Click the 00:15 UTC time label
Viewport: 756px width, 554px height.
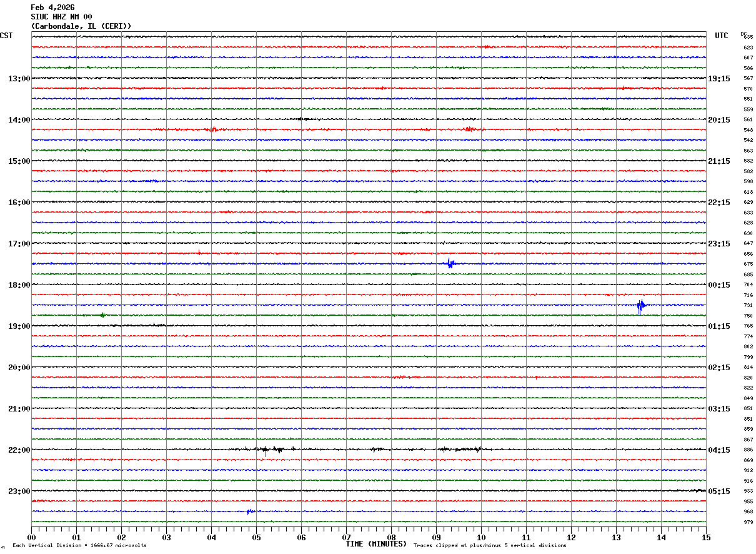(719, 285)
